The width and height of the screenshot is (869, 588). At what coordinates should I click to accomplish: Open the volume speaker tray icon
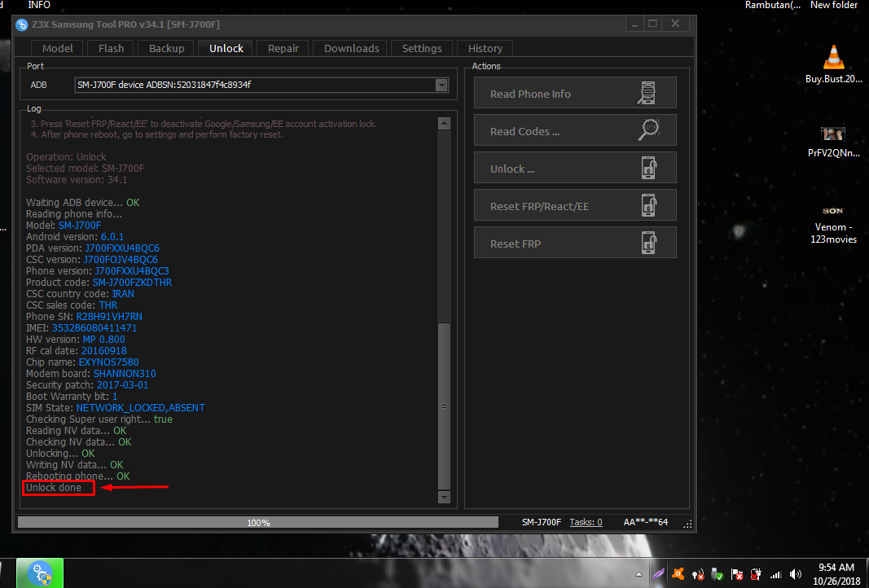[795, 574]
